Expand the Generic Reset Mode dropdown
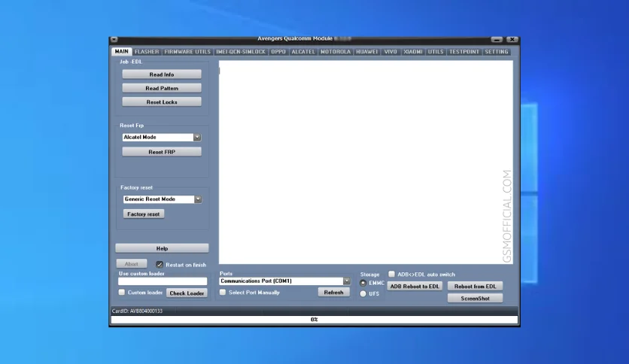The height and width of the screenshot is (364, 629). [x=198, y=199]
